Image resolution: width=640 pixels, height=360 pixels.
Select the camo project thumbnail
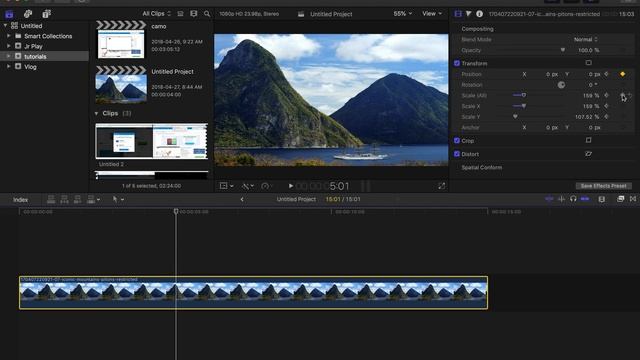121,40
